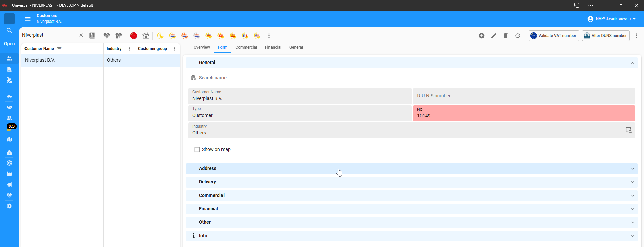Screen dimensions: 644x247
Task: Click the Customer Name column filter icon
Action: pos(59,49)
